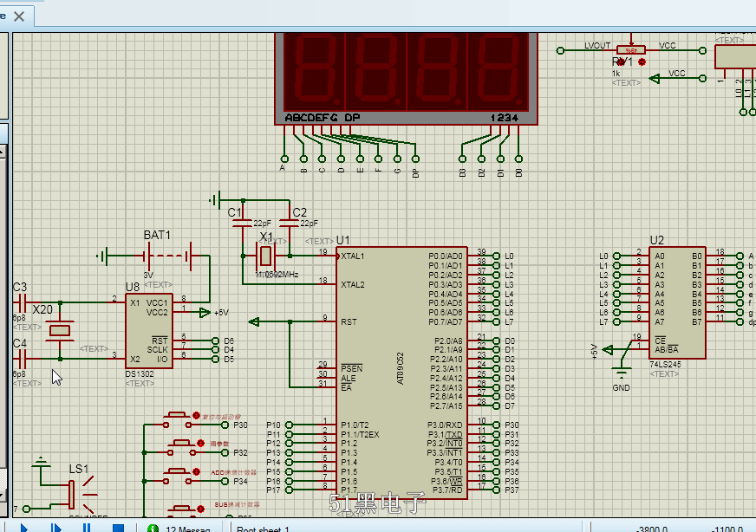Select capacitor C4 symbol
Screen dimensions: 756x532
tap(21, 359)
